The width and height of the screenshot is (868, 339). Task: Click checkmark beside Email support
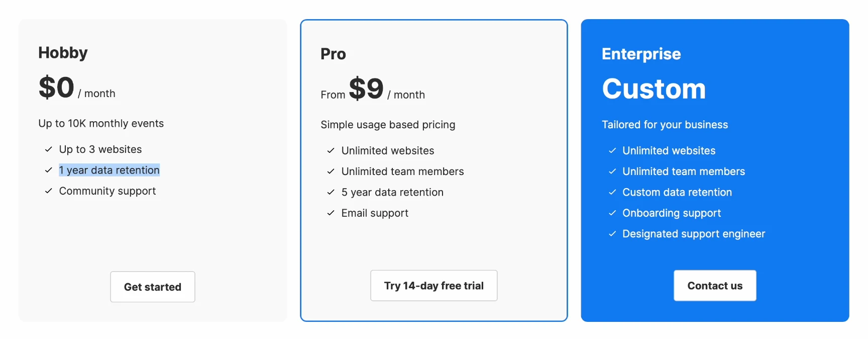331,213
